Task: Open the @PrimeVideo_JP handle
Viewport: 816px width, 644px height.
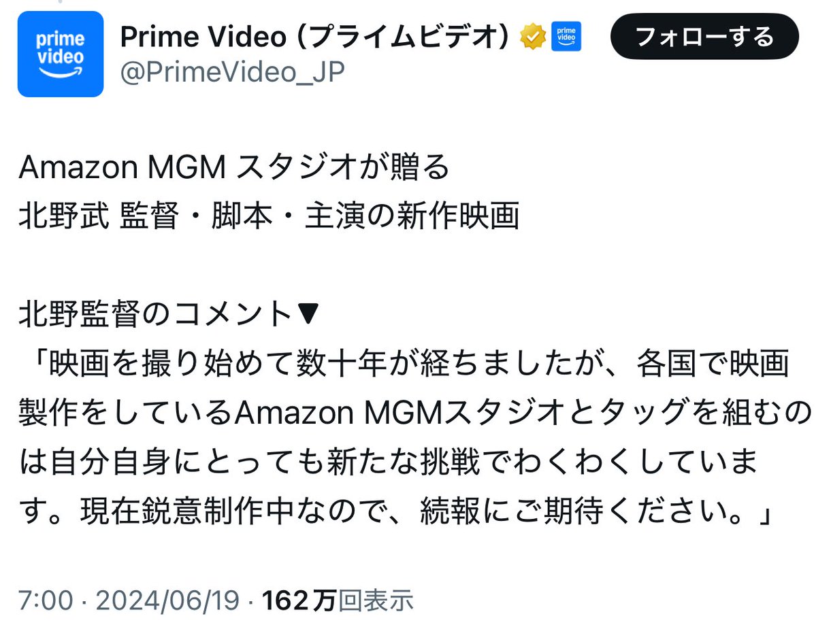Action: 233,72
